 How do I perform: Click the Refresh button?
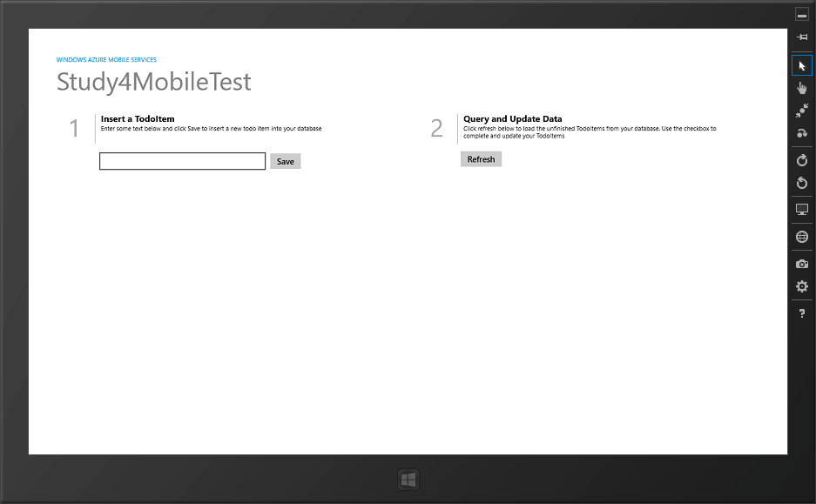point(481,159)
